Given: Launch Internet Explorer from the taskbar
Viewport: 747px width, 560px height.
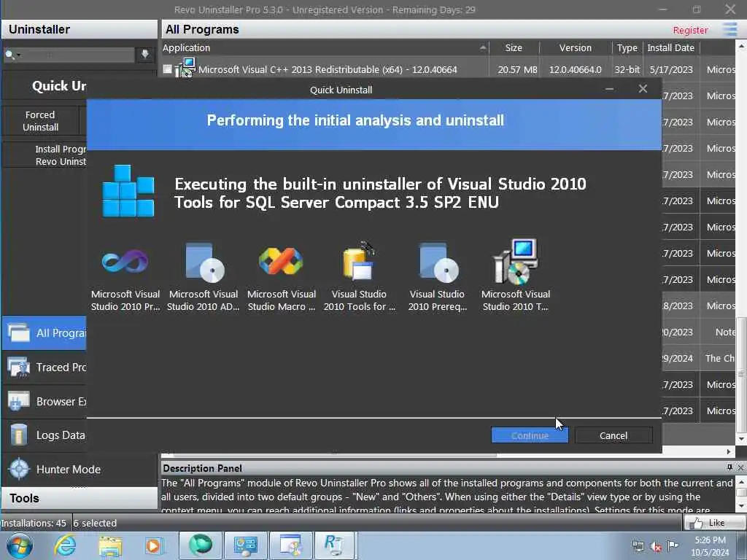Looking at the screenshot, I should coord(65,545).
